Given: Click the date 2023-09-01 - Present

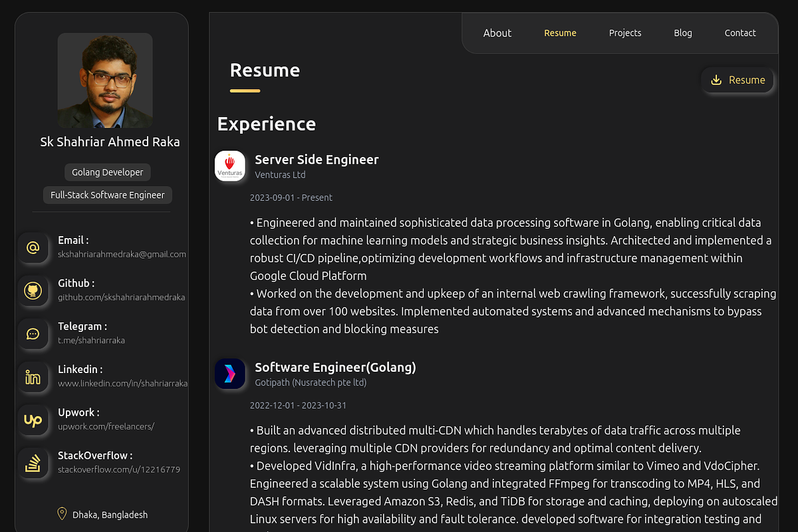Looking at the screenshot, I should pos(291,198).
